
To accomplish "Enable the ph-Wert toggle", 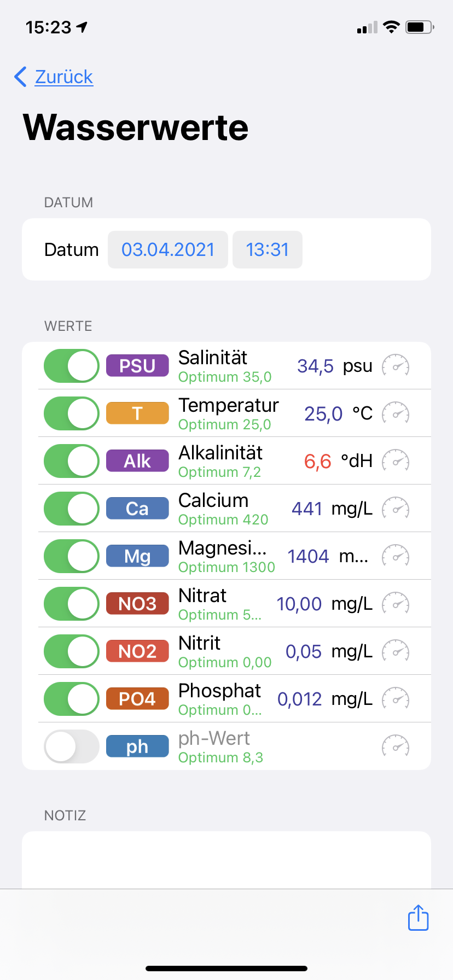I will point(72,746).
